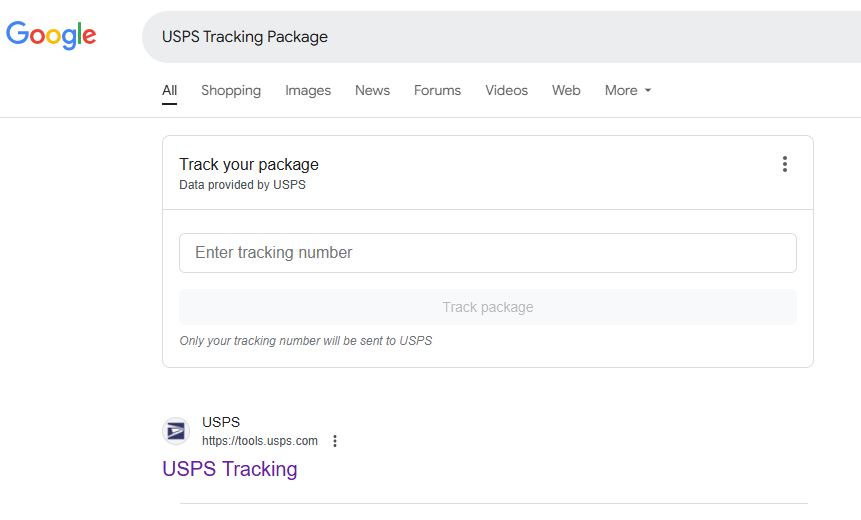Click the USPS site name above the URL
This screenshot has height=520, width=861.
pos(221,422)
